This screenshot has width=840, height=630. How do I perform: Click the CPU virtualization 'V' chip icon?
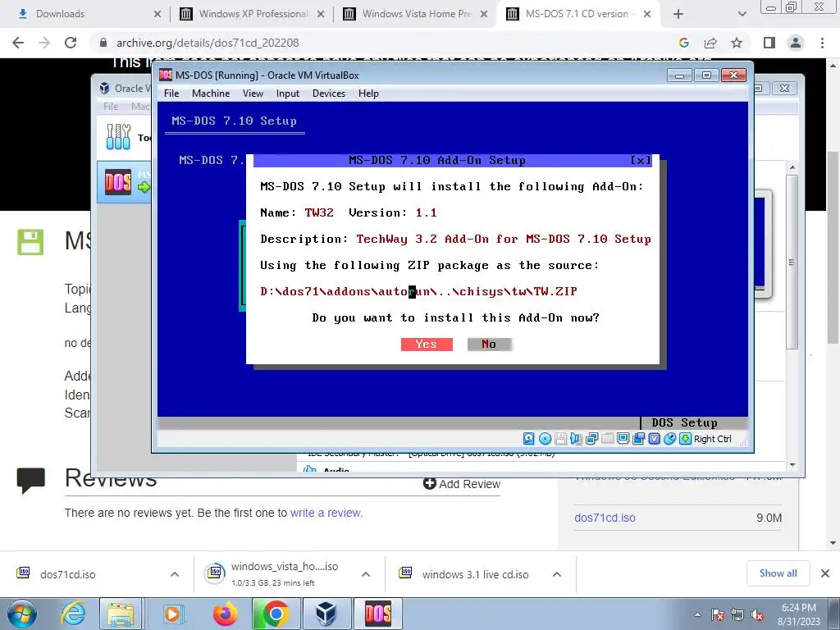654,439
